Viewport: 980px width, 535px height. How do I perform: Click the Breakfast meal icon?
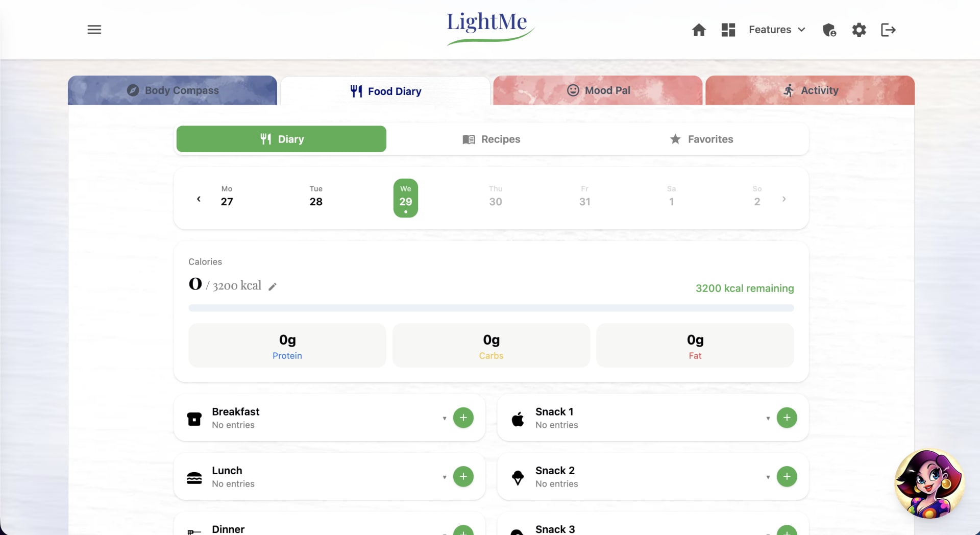[x=194, y=419]
